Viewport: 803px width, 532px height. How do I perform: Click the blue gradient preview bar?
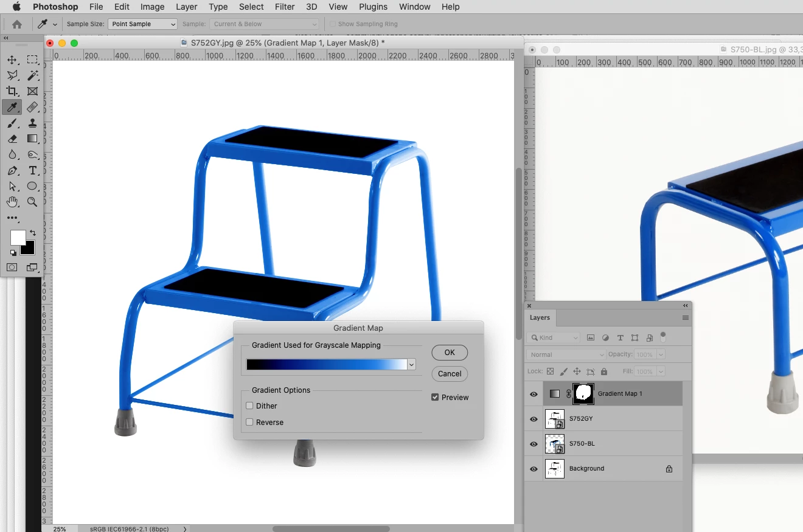click(327, 365)
